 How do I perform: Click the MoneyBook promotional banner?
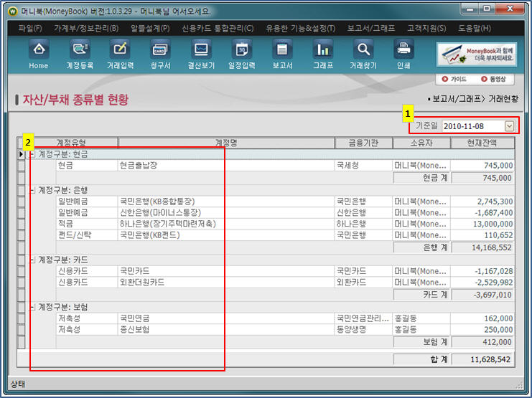477,55
